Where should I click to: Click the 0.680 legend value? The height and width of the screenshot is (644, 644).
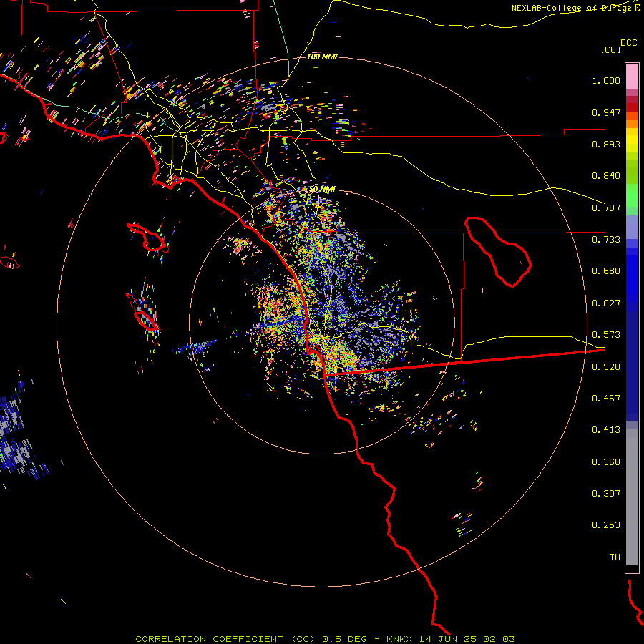606,271
